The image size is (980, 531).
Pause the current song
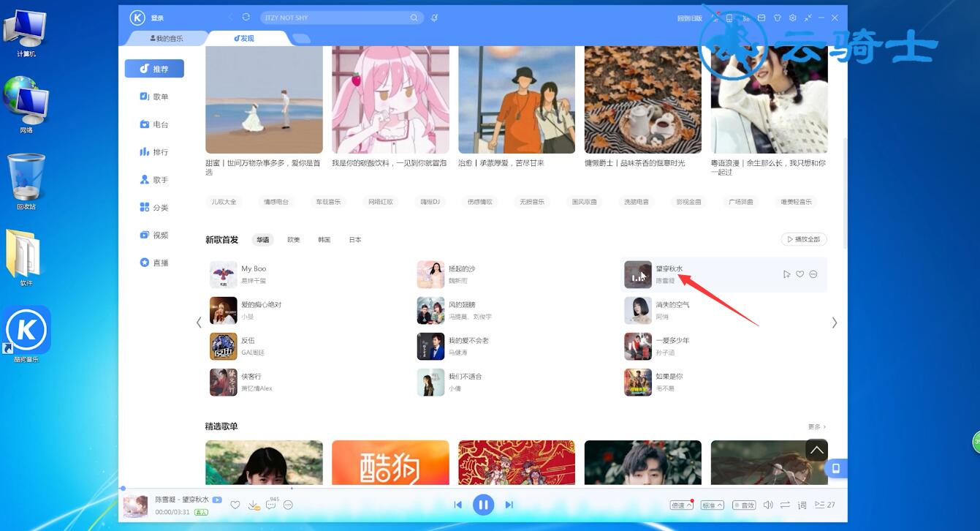tap(483, 505)
